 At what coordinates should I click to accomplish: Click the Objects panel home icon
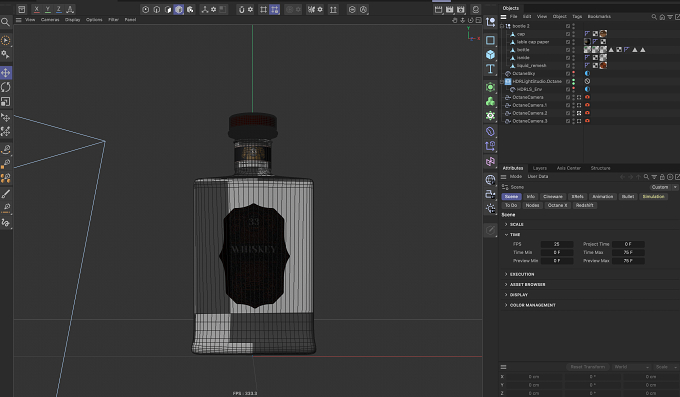click(662, 17)
